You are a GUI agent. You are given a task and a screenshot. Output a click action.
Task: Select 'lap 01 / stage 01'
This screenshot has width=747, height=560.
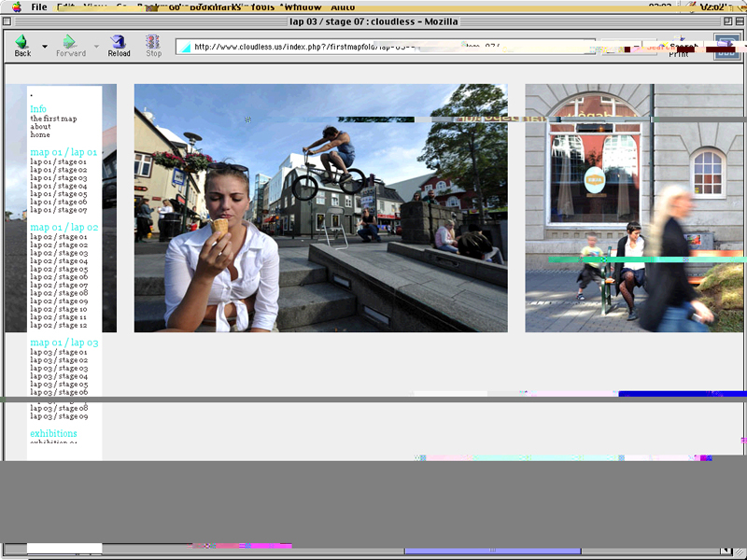59,161
